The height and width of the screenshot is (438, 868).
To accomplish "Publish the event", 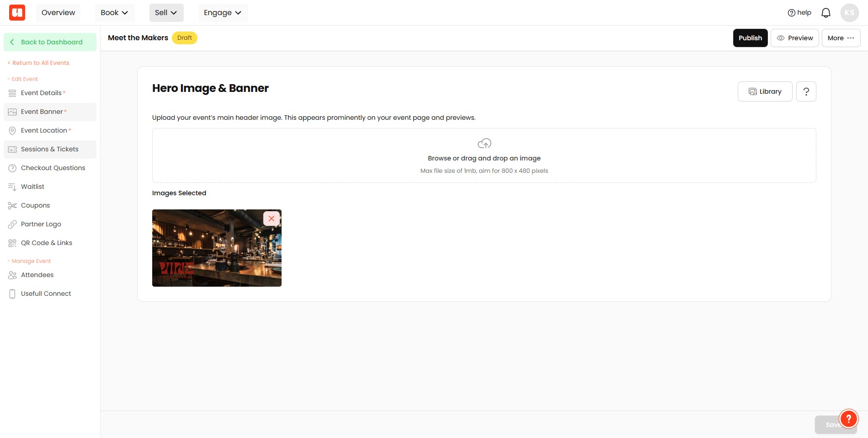I will click(750, 38).
